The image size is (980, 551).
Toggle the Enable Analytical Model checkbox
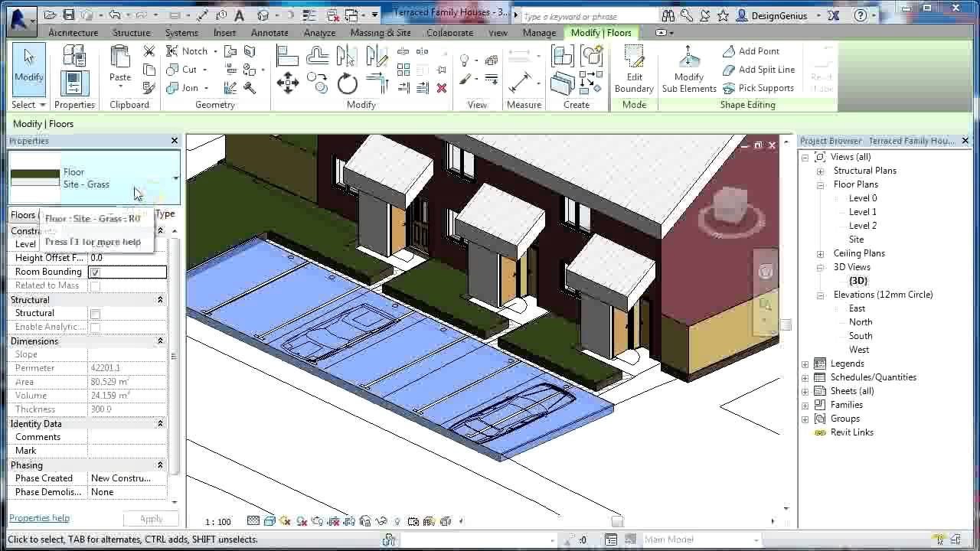tap(95, 328)
